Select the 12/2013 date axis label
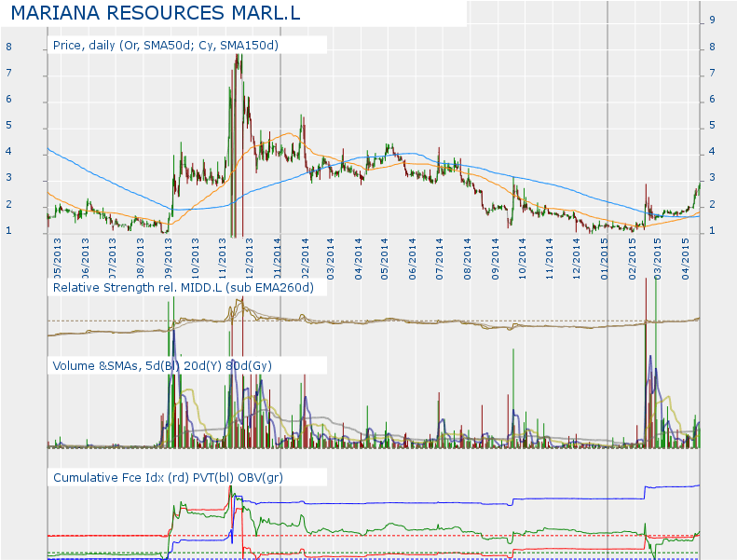Viewport: 737px width, 560px height. (249, 259)
